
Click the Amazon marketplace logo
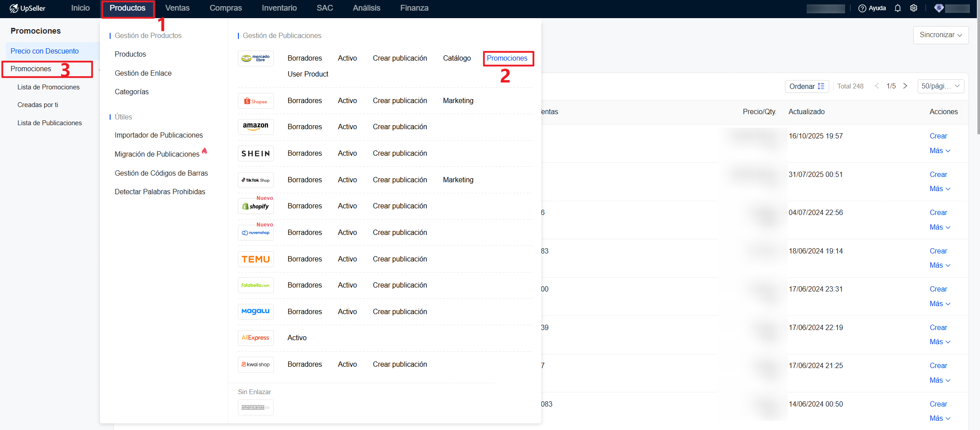click(256, 127)
